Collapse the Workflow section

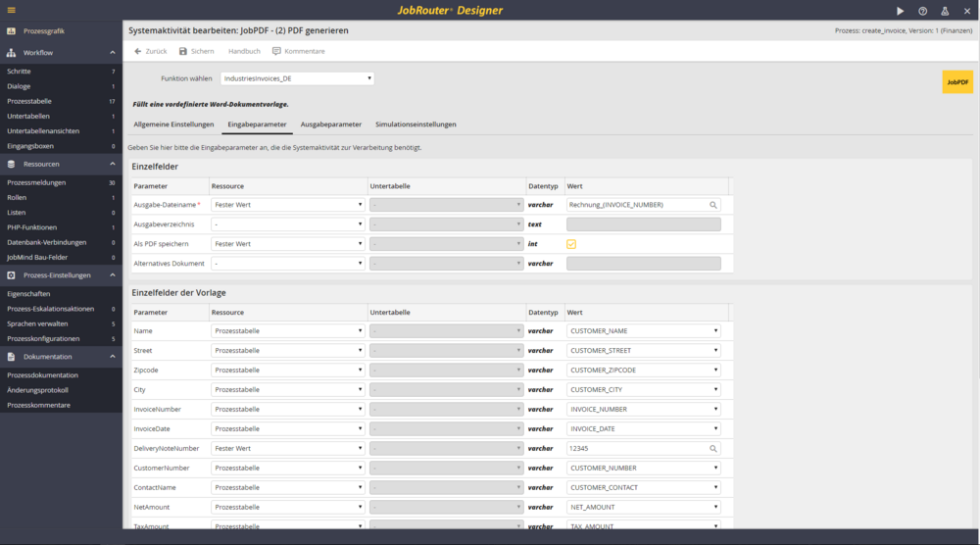tap(113, 53)
